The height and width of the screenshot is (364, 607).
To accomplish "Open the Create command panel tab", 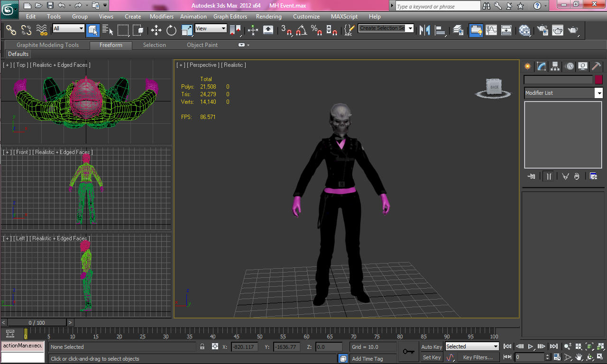I will click(528, 66).
